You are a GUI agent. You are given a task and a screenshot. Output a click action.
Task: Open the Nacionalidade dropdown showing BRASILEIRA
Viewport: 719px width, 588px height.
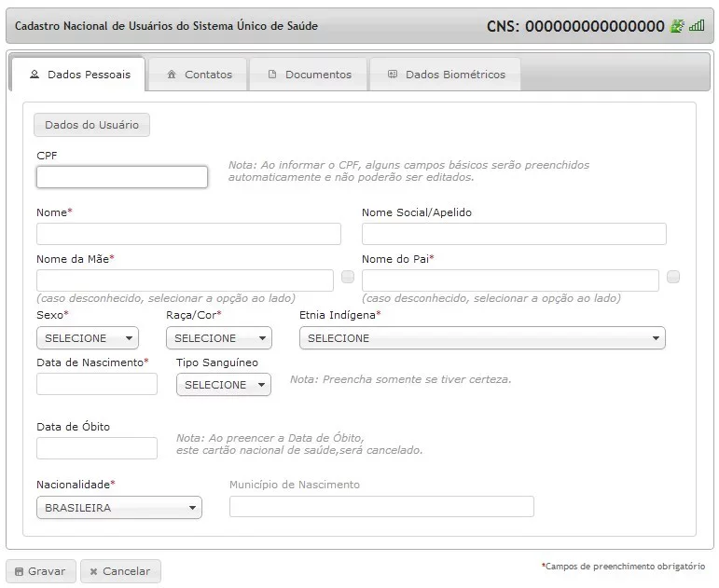(119, 508)
